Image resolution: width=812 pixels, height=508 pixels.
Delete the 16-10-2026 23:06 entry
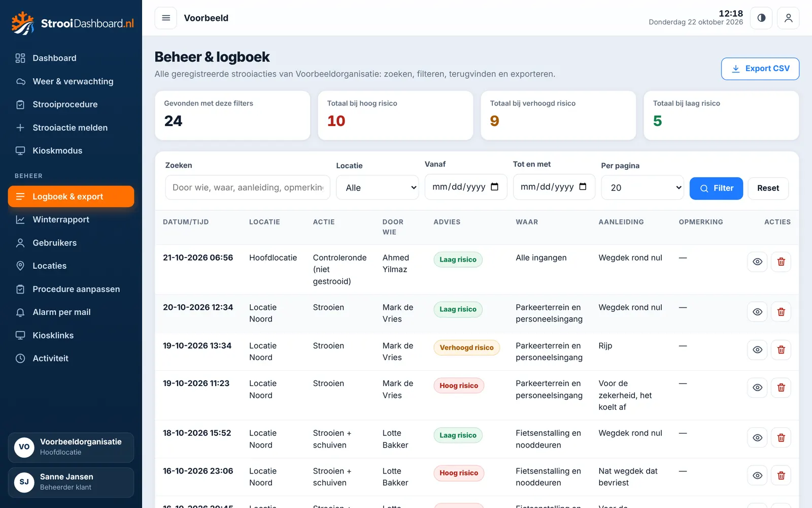pos(781,475)
